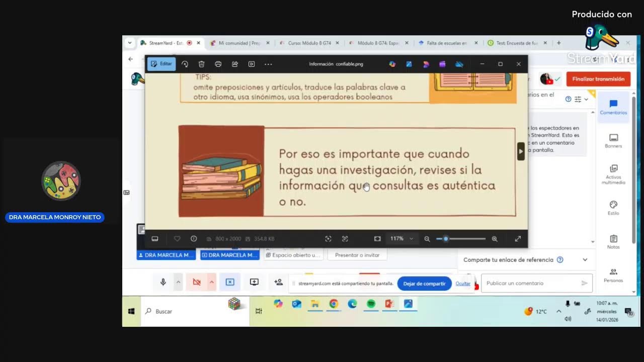
Task: Open the Estilo panel in StreamYard
Action: tap(613, 208)
